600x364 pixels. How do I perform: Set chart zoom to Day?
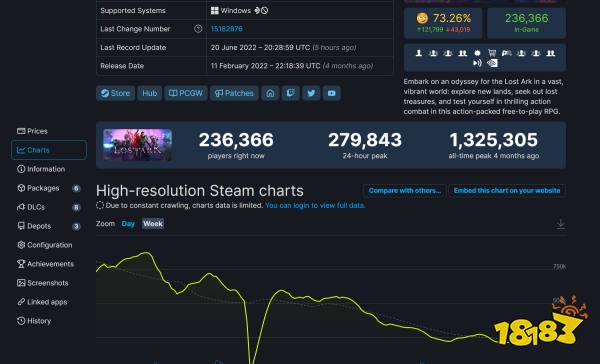tap(128, 224)
